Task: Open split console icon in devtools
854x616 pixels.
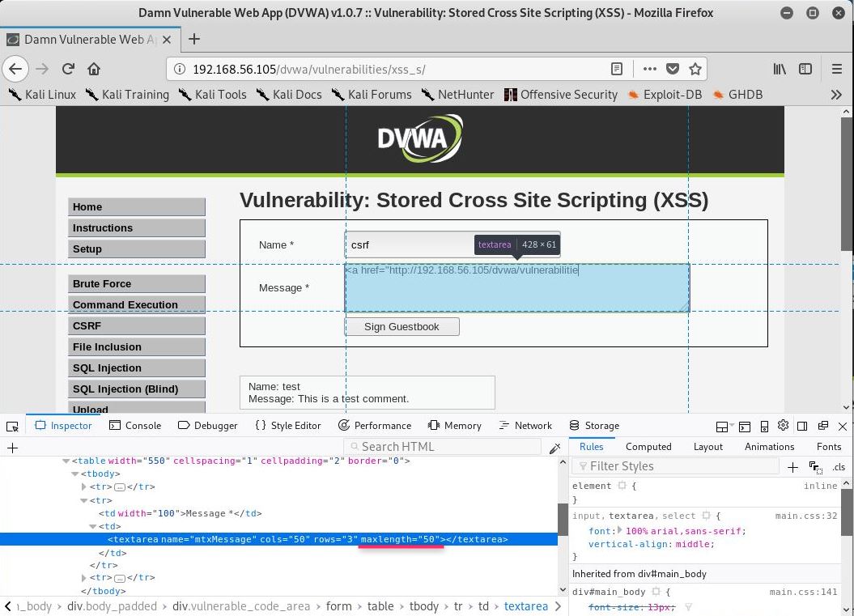Action: click(745, 427)
